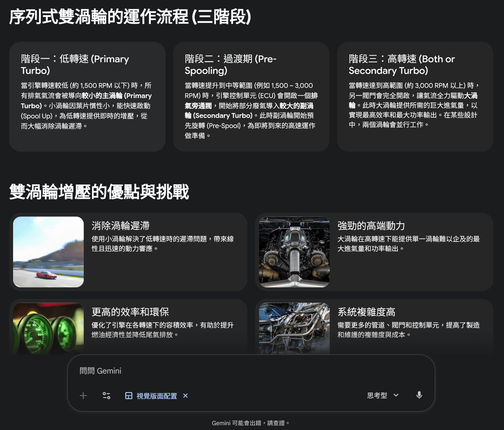Click the 消除渦輪遲滯 card title
The height and width of the screenshot is (430, 504).
(x=120, y=226)
